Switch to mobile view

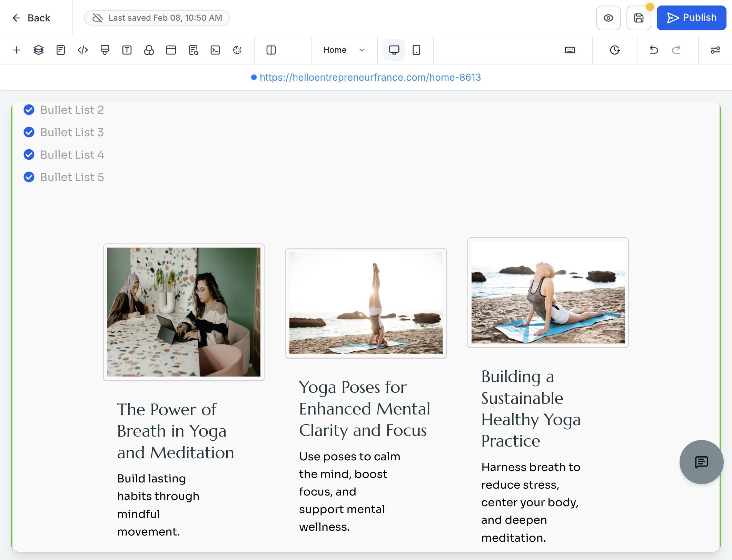point(416,50)
